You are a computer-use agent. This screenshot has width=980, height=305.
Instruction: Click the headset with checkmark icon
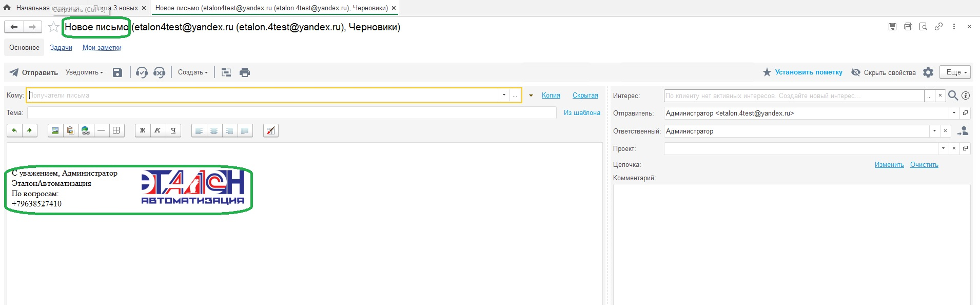pyautogui.click(x=142, y=72)
